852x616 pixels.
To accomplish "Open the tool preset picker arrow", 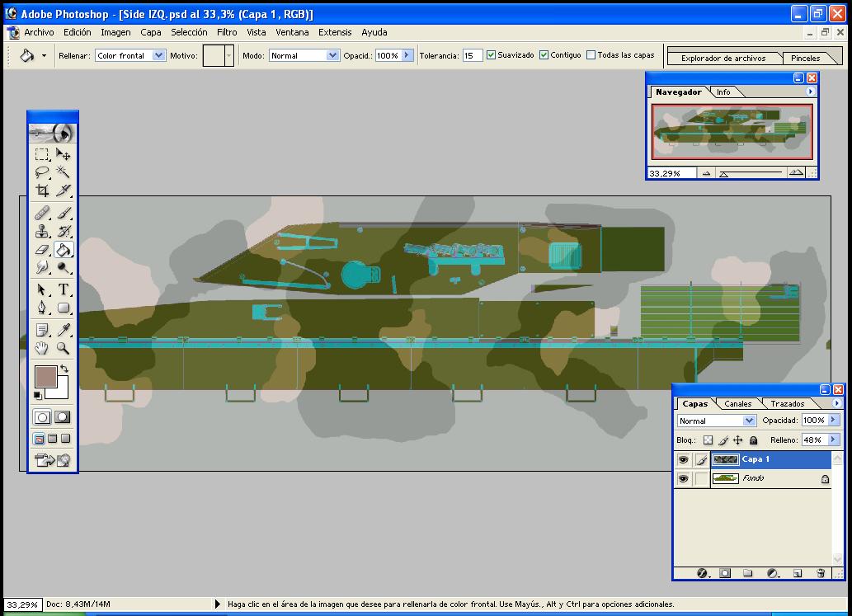I will pyautogui.click(x=44, y=55).
